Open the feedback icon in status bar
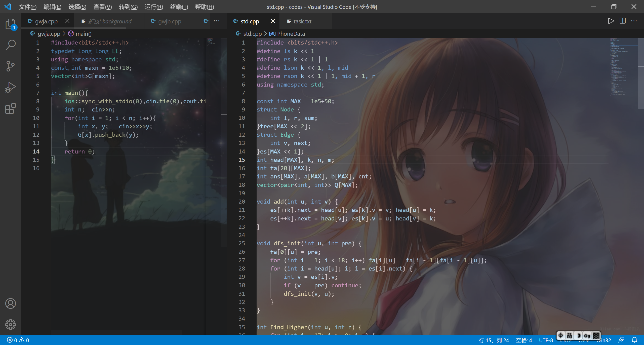 621,340
